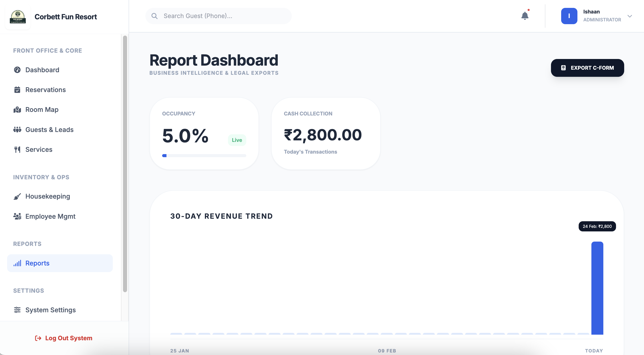Screen dimensions: 644x355
Task: Click the Housekeeping broom icon
Action: pyautogui.click(x=17, y=196)
